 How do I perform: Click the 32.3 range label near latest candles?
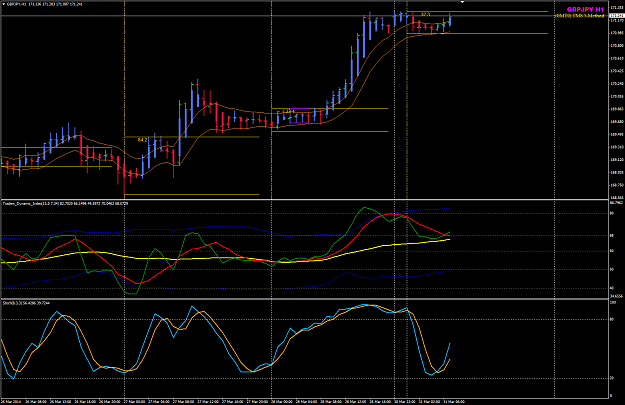click(x=425, y=14)
